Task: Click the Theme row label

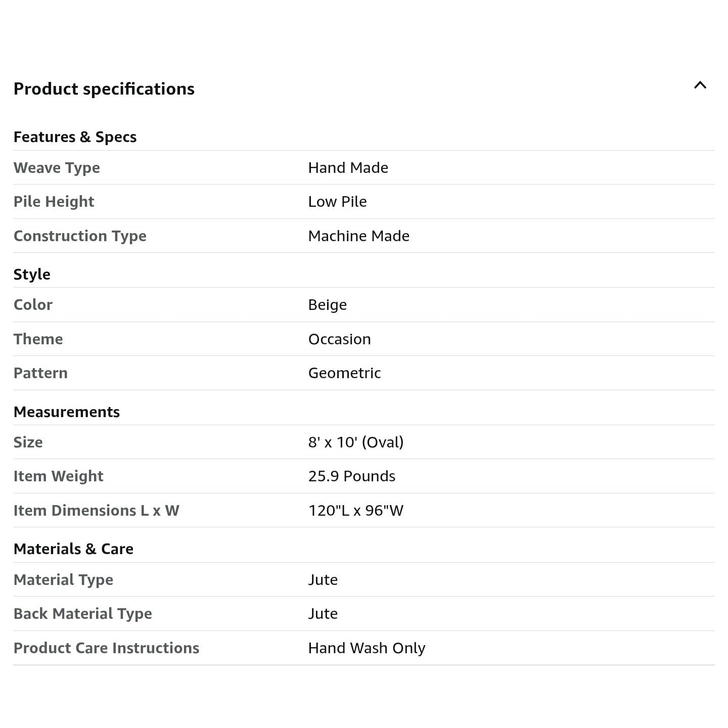Action: (x=38, y=339)
